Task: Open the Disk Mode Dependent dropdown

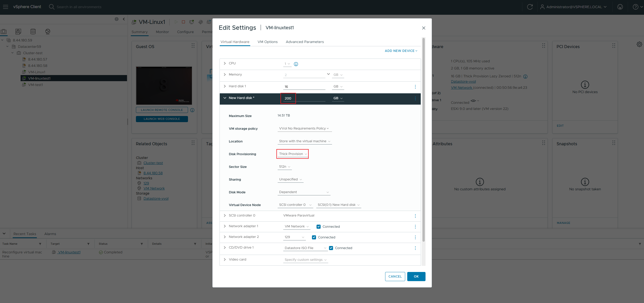Action: click(x=304, y=192)
